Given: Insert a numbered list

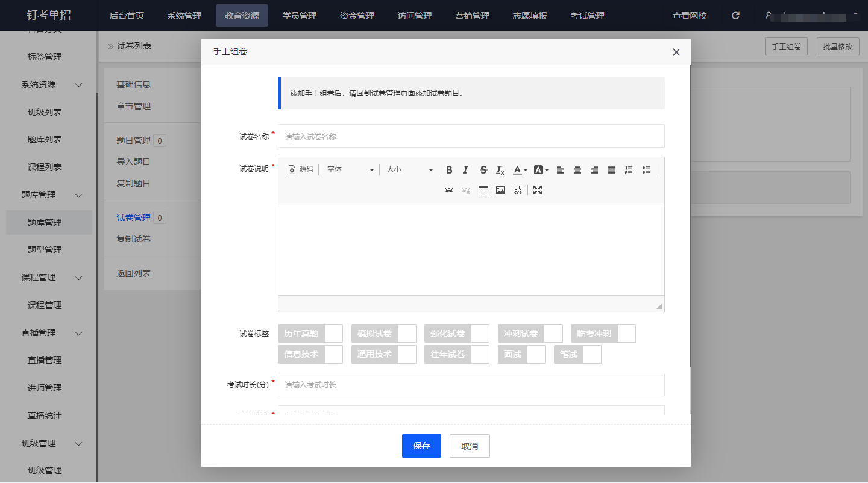Looking at the screenshot, I should click(x=629, y=170).
